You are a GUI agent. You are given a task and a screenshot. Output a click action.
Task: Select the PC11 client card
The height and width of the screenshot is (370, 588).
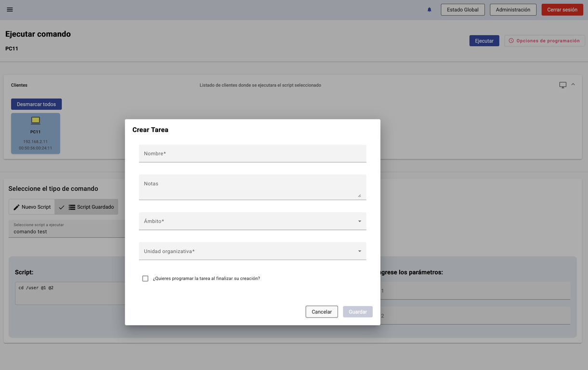coord(36,133)
